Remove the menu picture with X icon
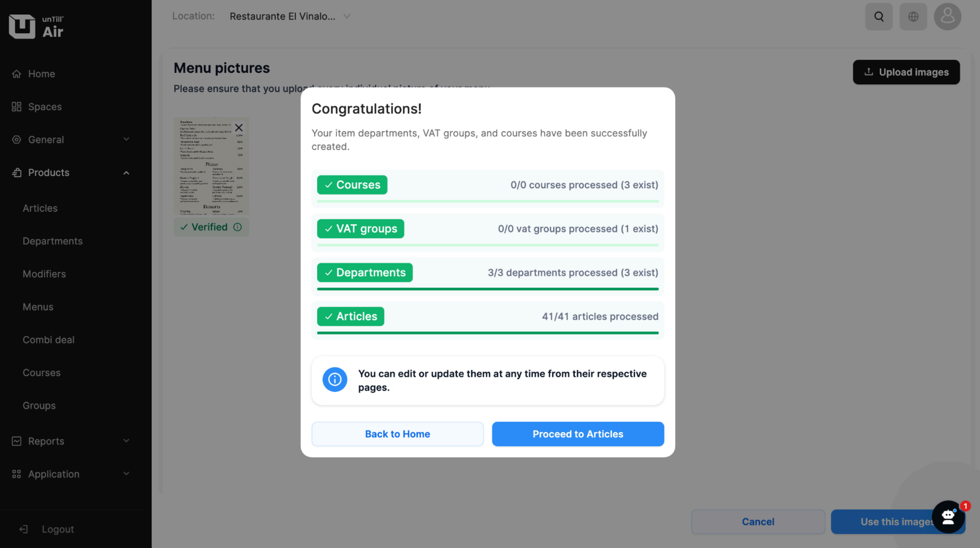Screen dimensions: 980x548 [239, 128]
